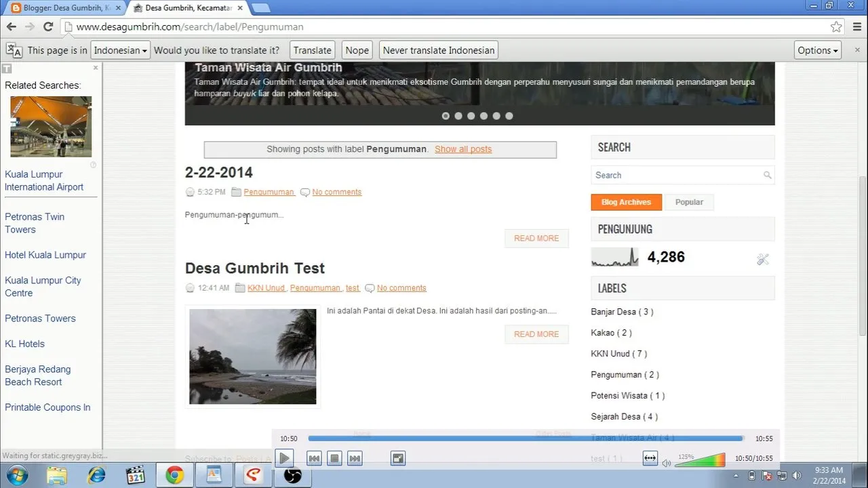Click the wrench icon next to visitor counter

[763, 259]
